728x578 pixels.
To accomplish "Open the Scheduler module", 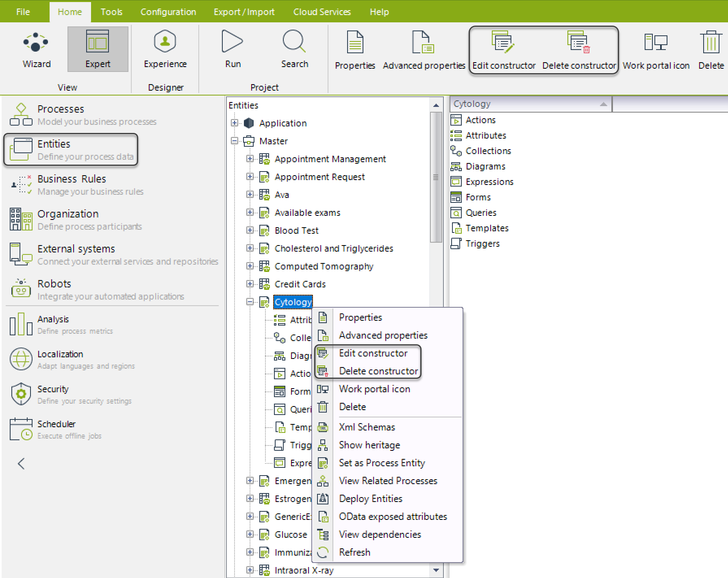I will [x=55, y=429].
